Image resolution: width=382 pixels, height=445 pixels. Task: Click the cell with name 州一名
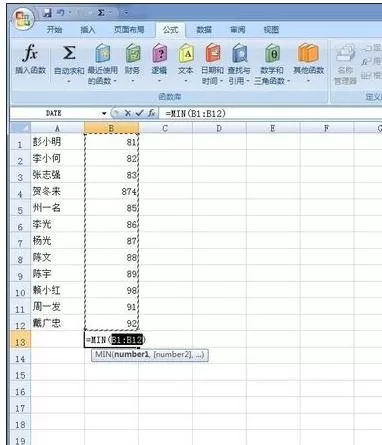tap(57, 208)
